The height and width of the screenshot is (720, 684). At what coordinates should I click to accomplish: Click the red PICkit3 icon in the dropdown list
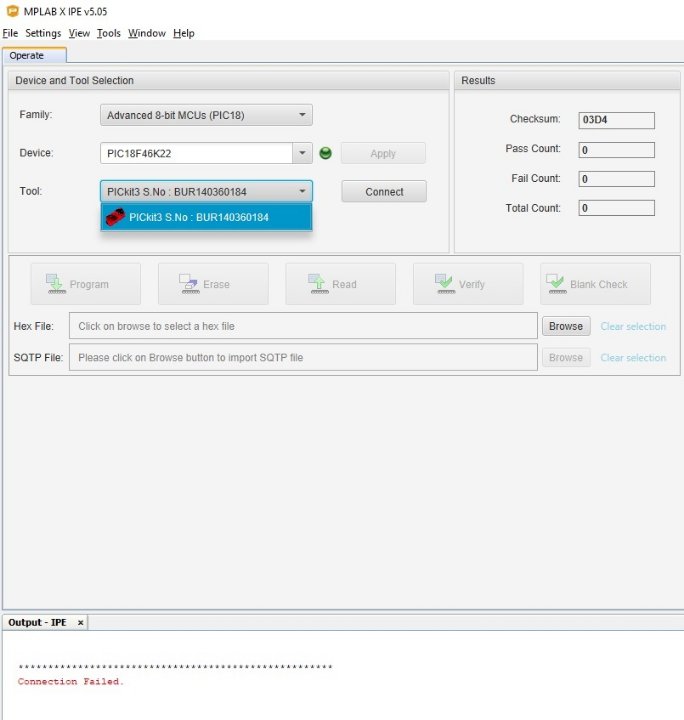(115, 217)
